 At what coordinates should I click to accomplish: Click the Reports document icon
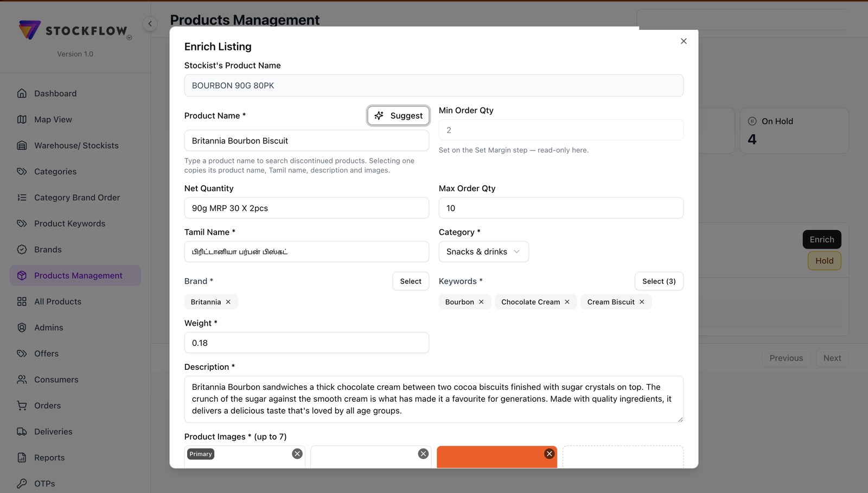pos(22,458)
